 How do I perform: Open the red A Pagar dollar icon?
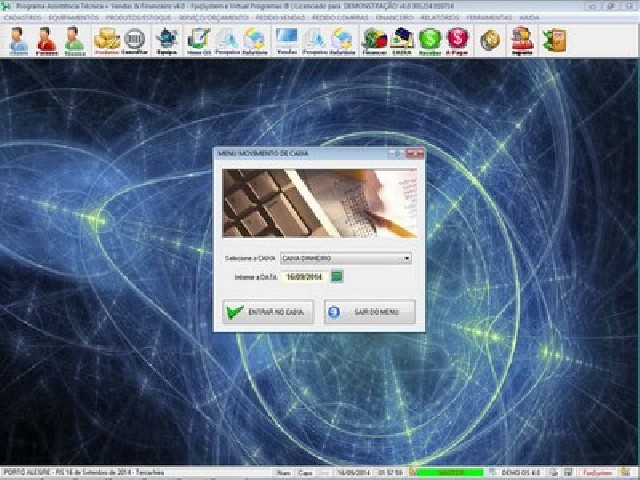point(458,41)
